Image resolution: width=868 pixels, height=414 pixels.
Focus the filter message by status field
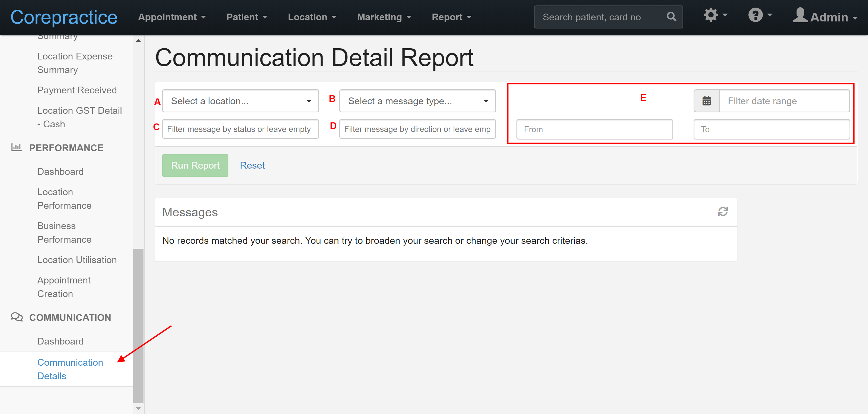tap(240, 129)
